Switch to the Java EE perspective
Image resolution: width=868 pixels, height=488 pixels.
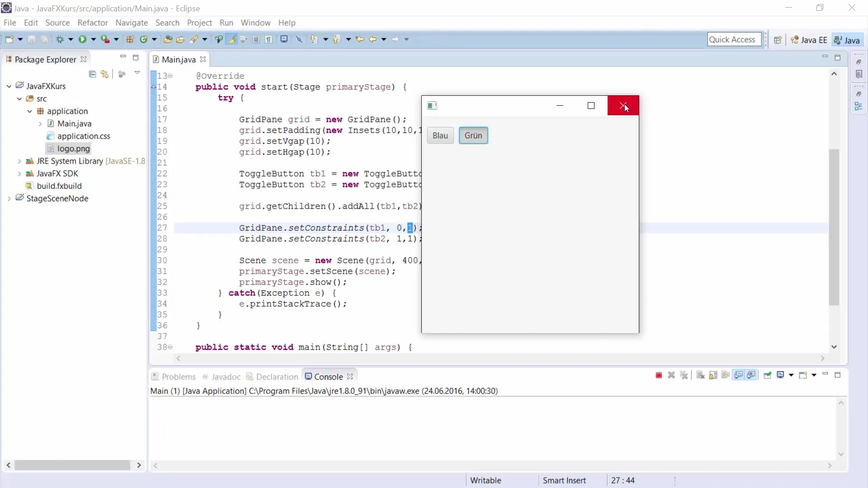809,40
